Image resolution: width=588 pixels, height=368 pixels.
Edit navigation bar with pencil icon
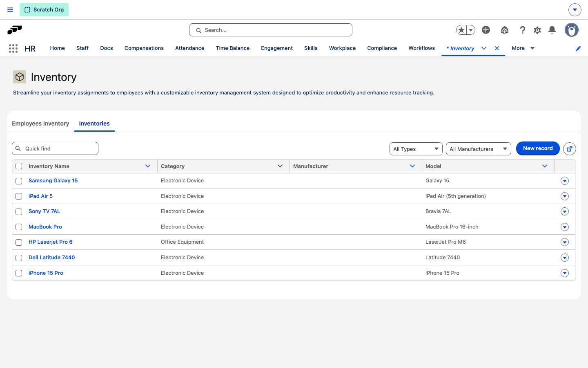click(578, 49)
